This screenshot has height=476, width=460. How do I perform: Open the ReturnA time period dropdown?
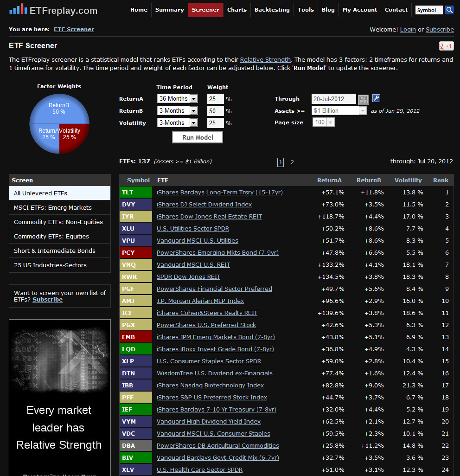point(178,99)
